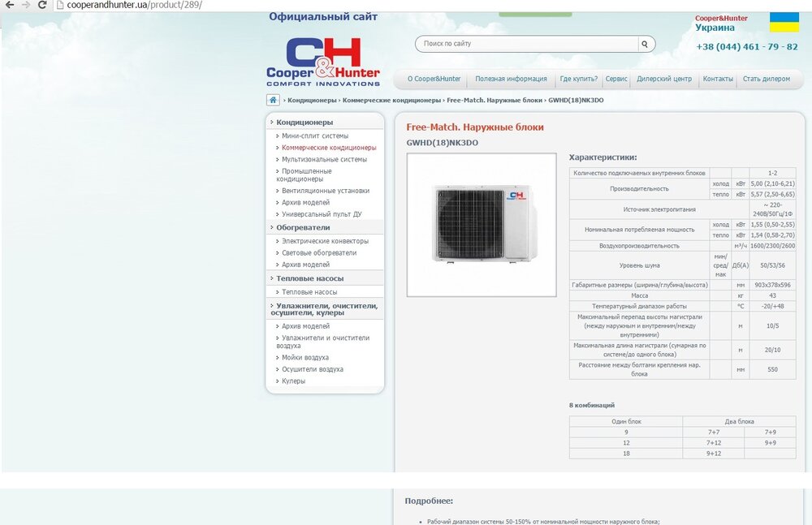Select 'Архив моделей' under Увлажнители section
Screen dimensions: 812x525
(x=305, y=326)
